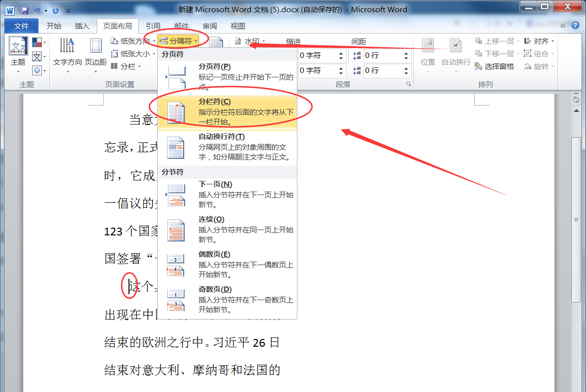Increase spacing before with up spinner
Screen dimensions: 586x392
(406, 53)
